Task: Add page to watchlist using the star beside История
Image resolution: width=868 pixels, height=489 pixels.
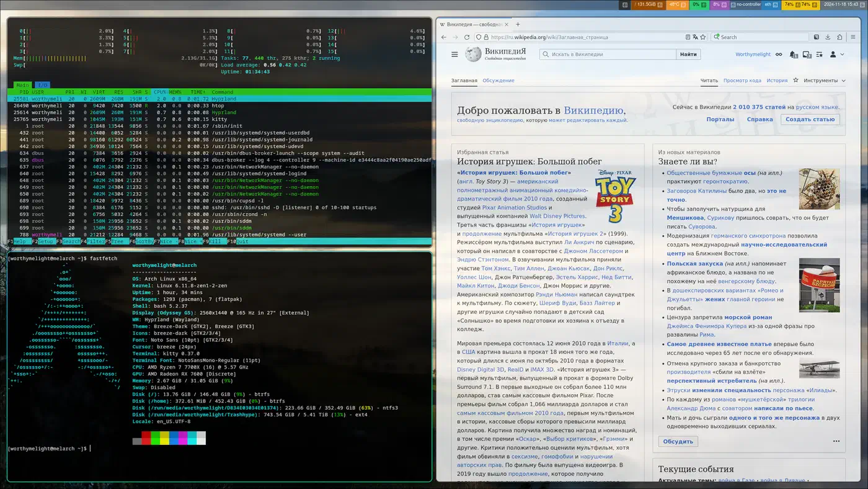Action: [795, 81]
